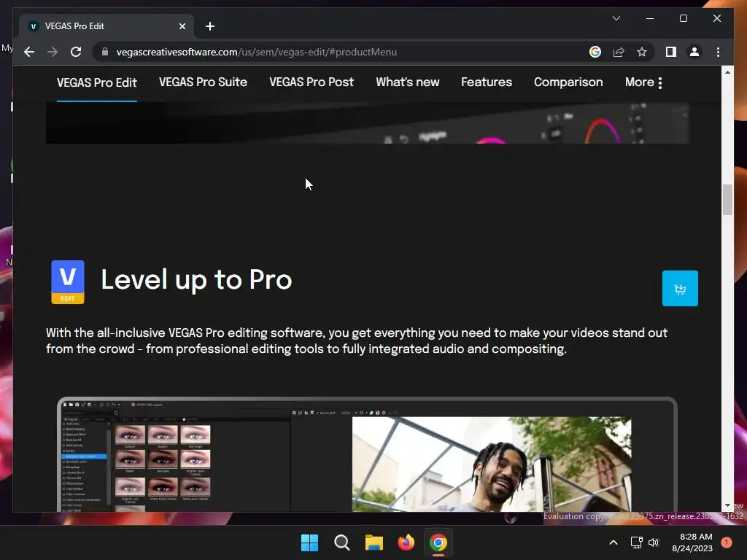This screenshot has width=747, height=560.
Task: Open Firefox from taskbar
Action: [406, 542]
